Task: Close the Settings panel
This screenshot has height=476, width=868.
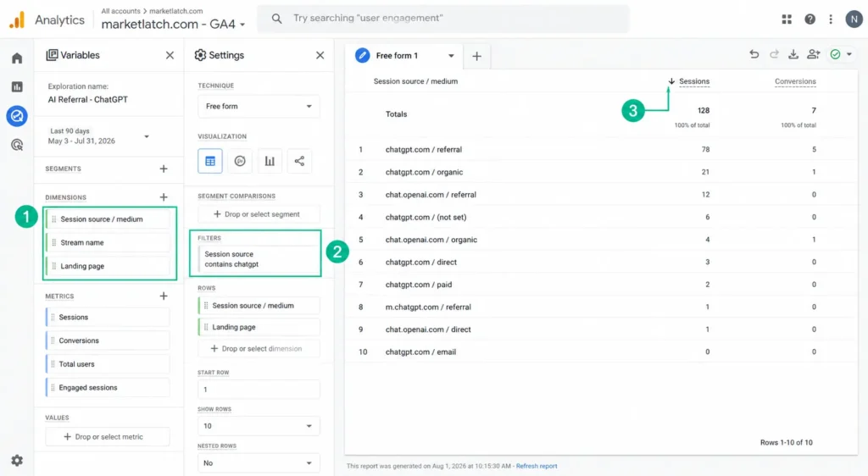Action: point(320,55)
